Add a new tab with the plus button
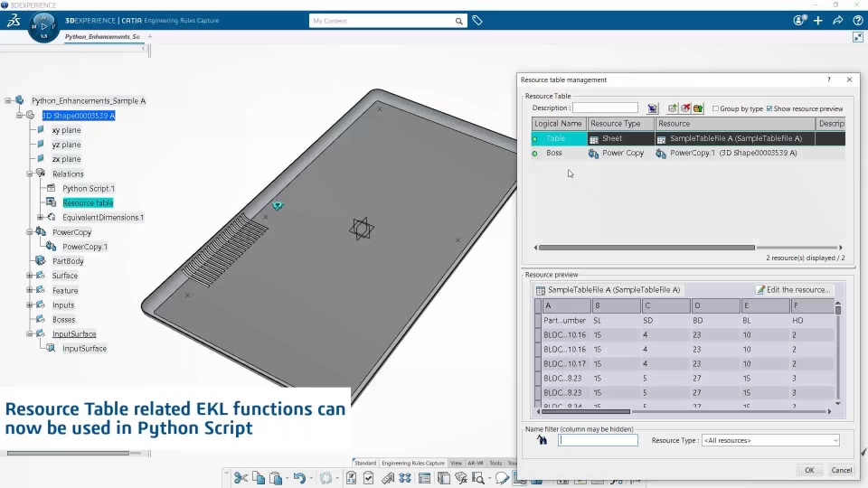The image size is (868, 488). [x=150, y=36]
